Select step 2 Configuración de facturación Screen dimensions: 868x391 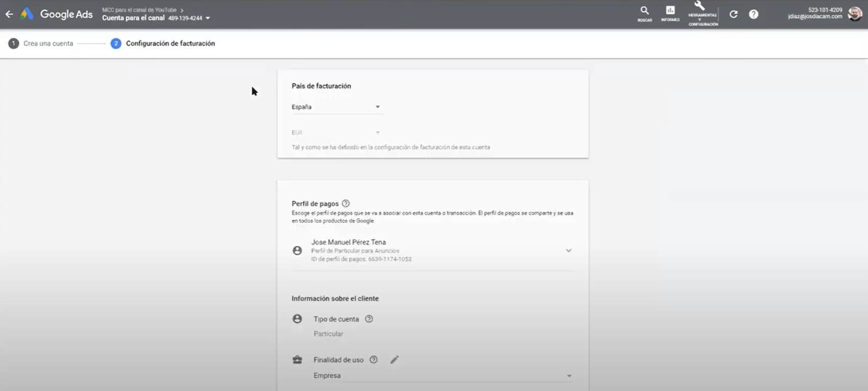coord(163,43)
